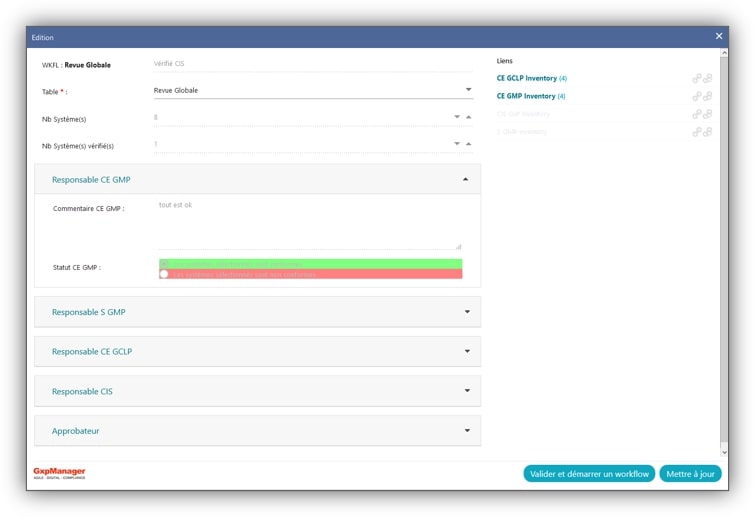Click right chain-link icon beside CE GMP Inventory
Screen dimensions: 755x517
coord(708,96)
